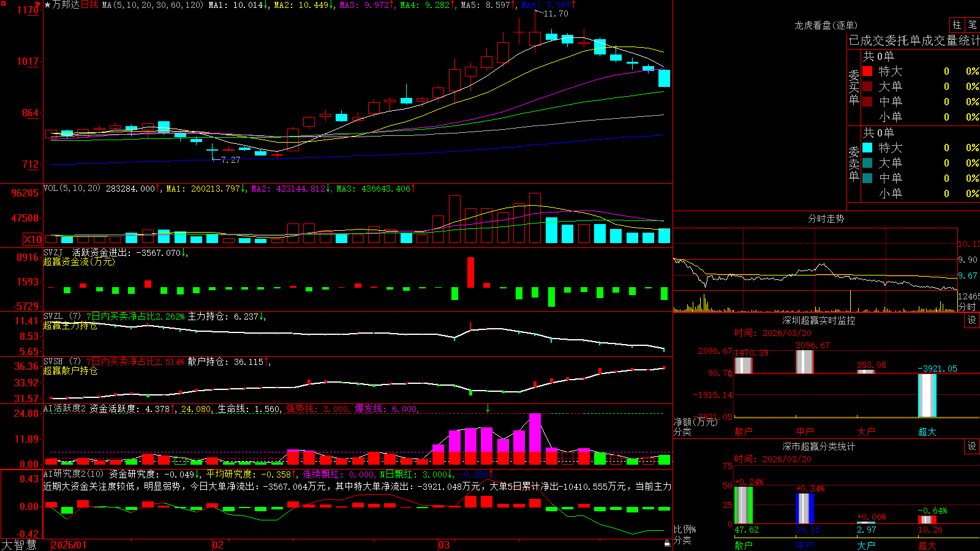Click the lock icon at chart bottom-right
The height and width of the screenshot is (551, 980).
pyautogui.click(x=667, y=543)
